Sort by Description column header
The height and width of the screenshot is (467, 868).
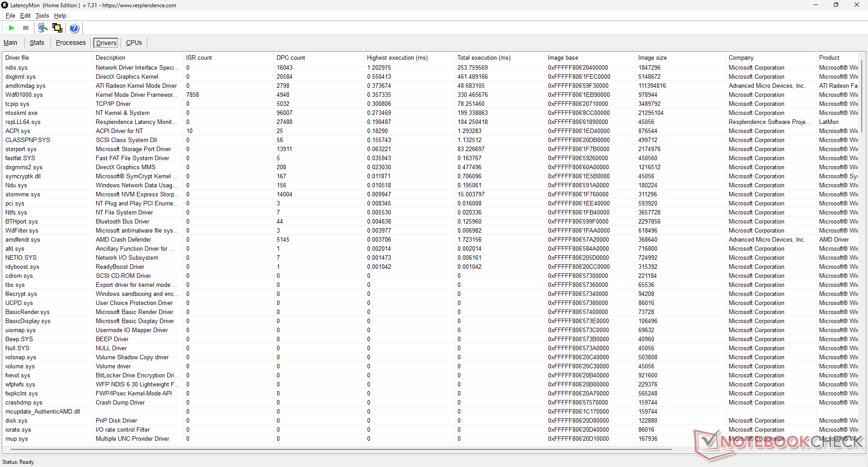(138, 57)
